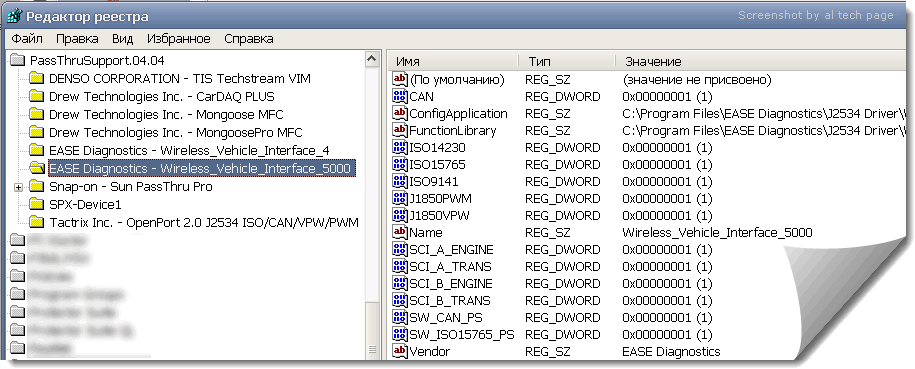Open the Справка menu
Viewport: 915px width, 369px height.
click(x=249, y=39)
